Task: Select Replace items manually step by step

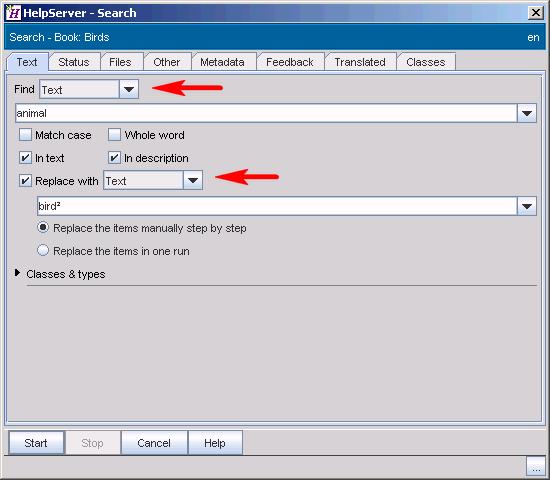Action: pos(43,227)
